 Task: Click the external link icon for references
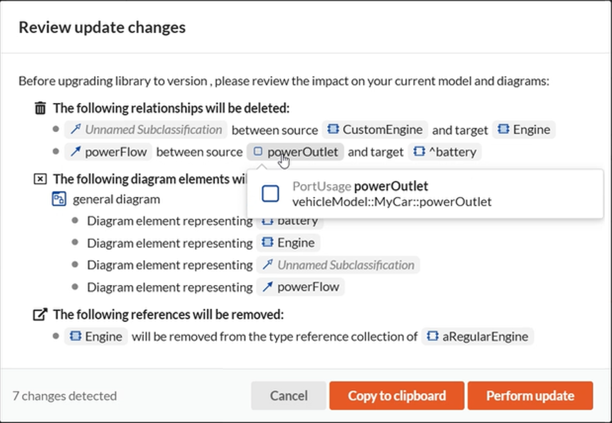click(x=40, y=314)
